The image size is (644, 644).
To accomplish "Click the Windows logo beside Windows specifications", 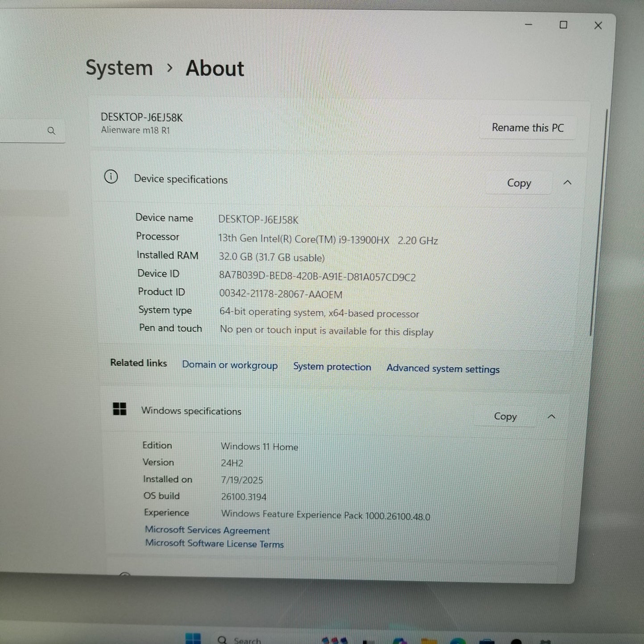I will (x=119, y=409).
